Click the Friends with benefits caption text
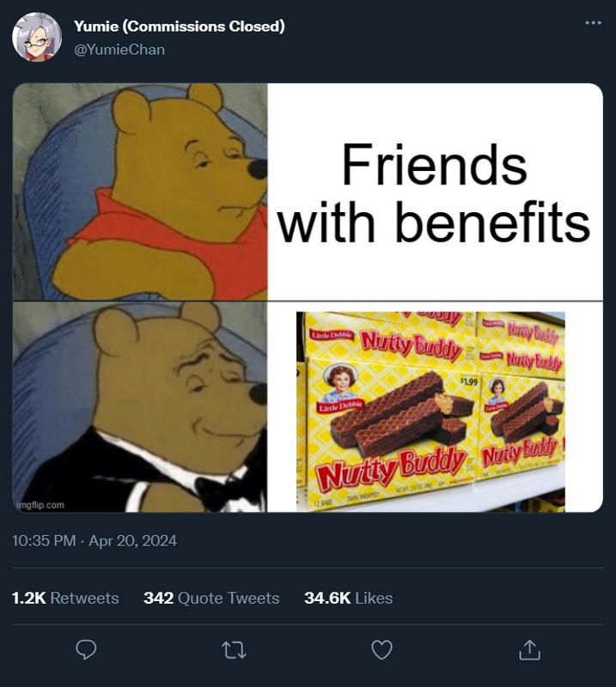Viewport: 616px width, 687px height. (435, 192)
